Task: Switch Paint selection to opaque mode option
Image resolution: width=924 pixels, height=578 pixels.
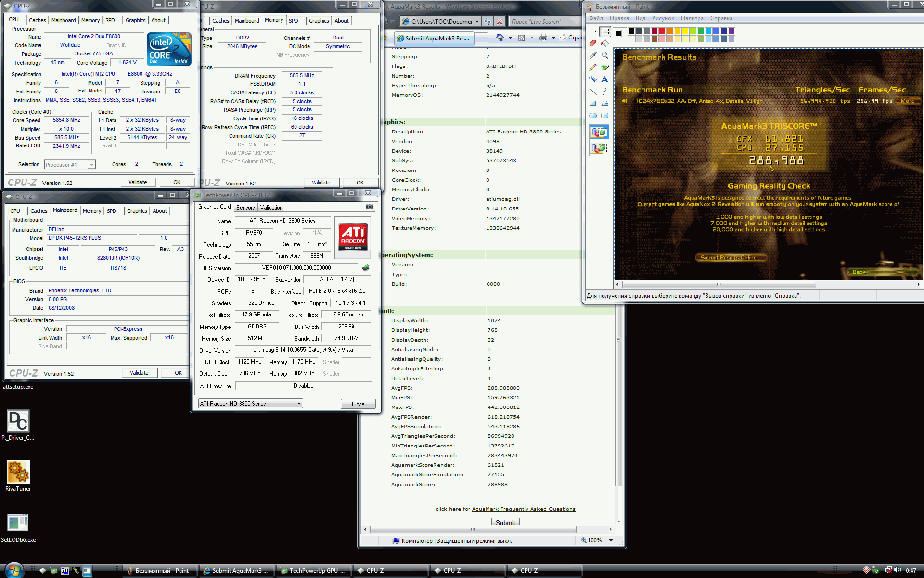Action: point(599,132)
